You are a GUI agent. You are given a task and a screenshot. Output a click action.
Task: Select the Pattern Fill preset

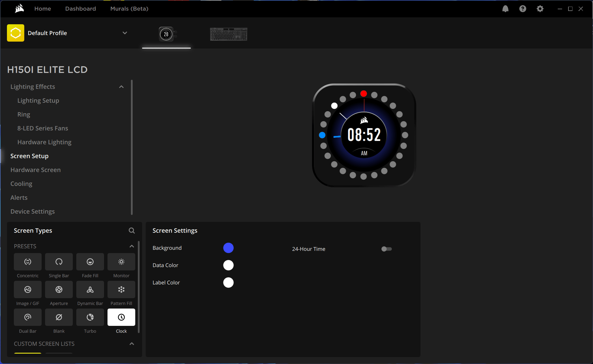coord(121,289)
